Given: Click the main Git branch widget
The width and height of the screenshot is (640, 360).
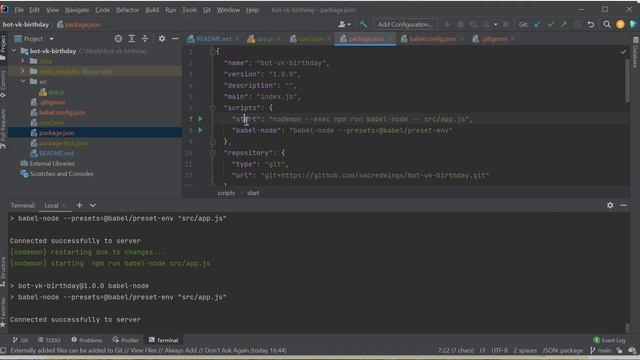Looking at the screenshot, I should click(600, 351).
